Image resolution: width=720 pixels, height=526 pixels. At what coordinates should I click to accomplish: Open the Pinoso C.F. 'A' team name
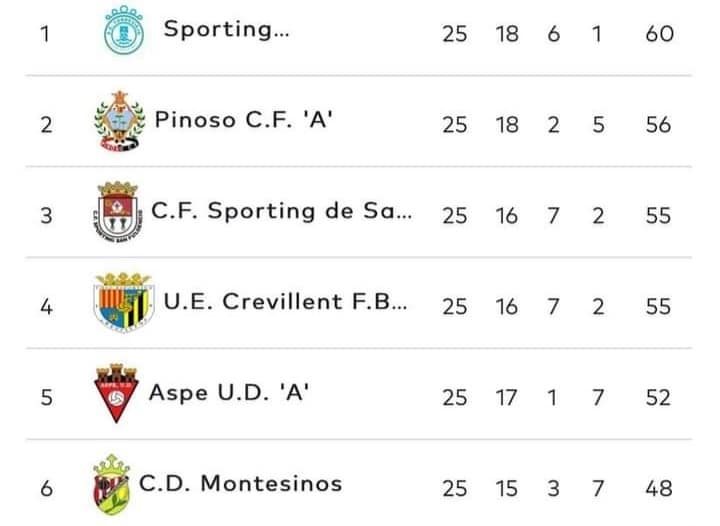[x=243, y=120]
